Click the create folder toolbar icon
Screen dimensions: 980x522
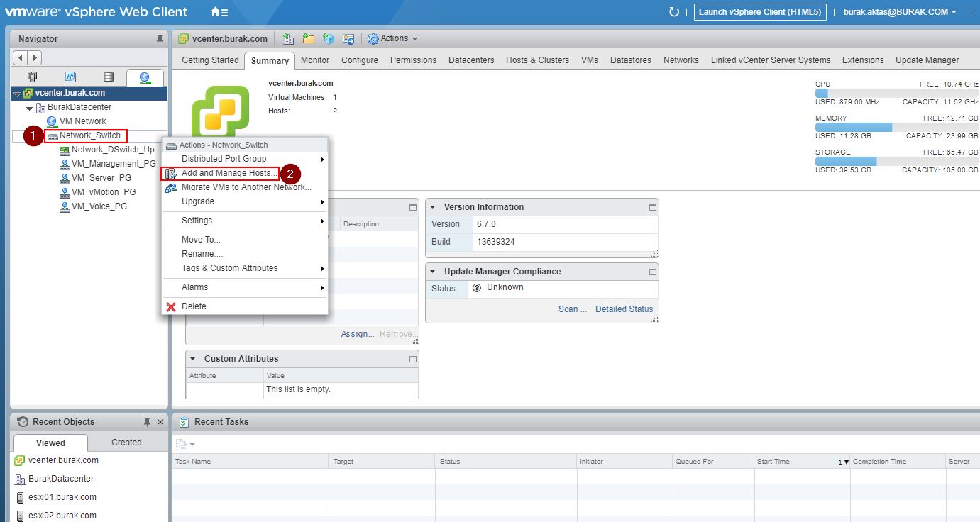click(x=308, y=39)
